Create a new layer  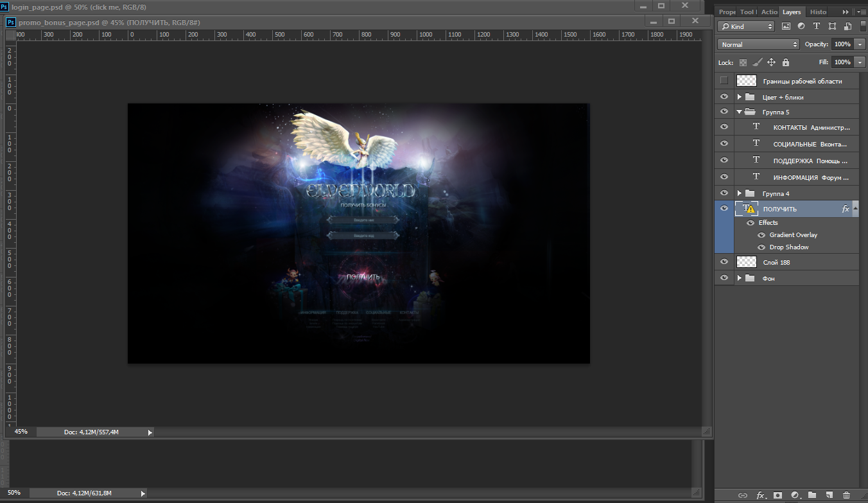click(x=829, y=495)
